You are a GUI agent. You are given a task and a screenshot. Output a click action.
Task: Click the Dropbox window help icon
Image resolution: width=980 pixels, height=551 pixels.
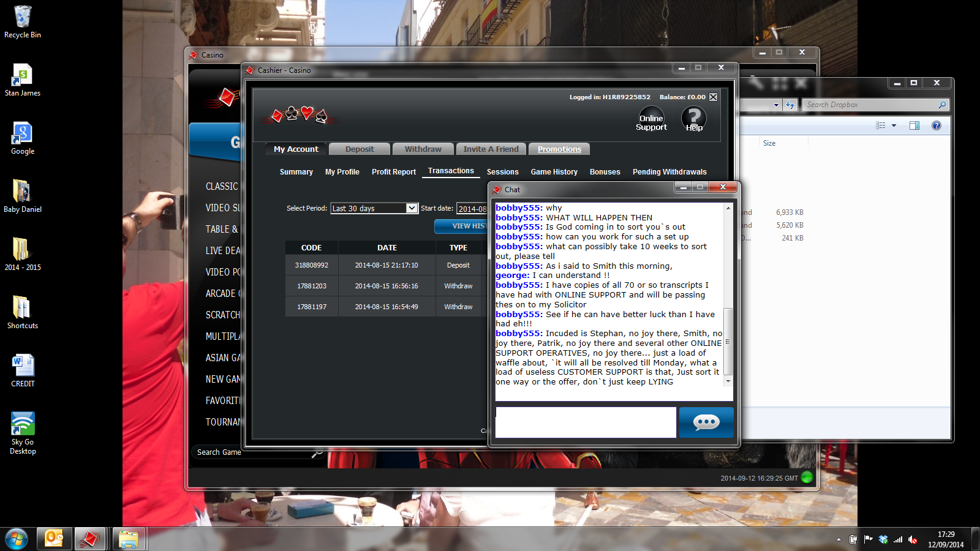[x=936, y=126]
